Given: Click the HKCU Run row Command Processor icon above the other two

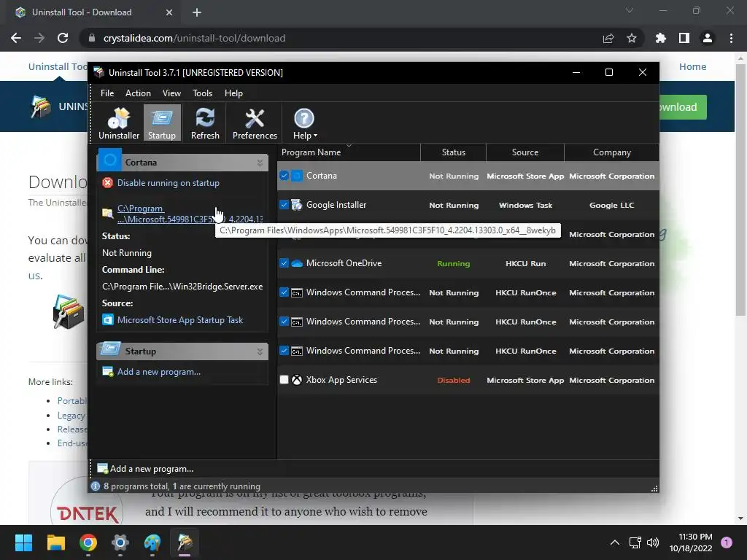Looking at the screenshot, I should 297,292.
